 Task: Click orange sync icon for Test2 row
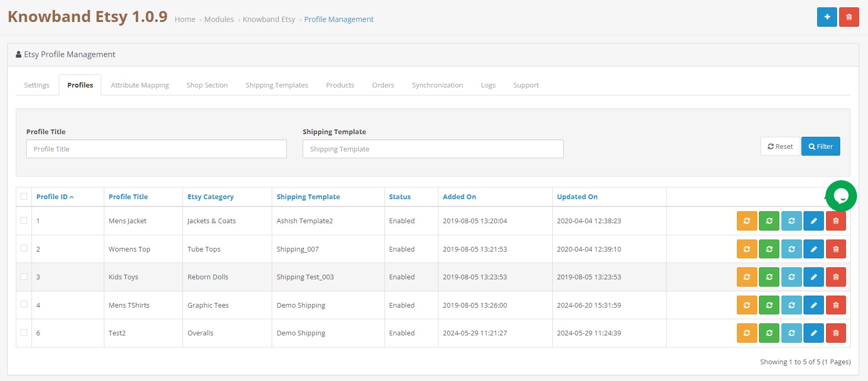pos(747,333)
